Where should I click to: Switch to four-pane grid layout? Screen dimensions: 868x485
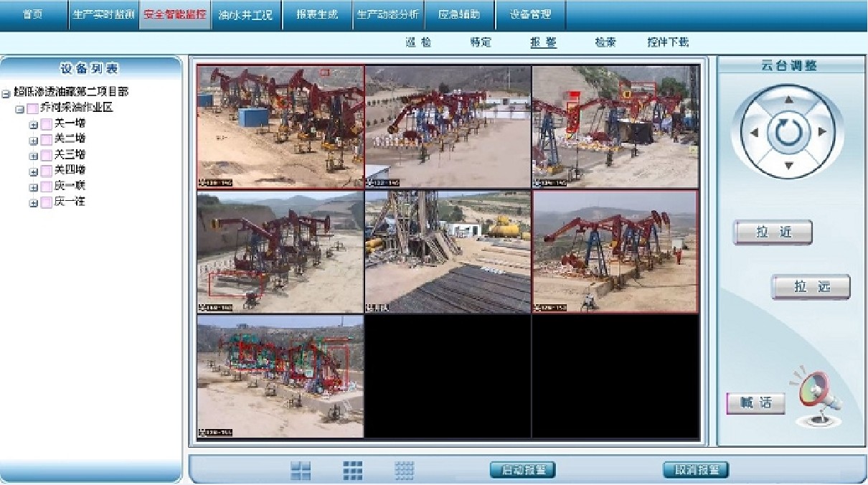(301, 471)
